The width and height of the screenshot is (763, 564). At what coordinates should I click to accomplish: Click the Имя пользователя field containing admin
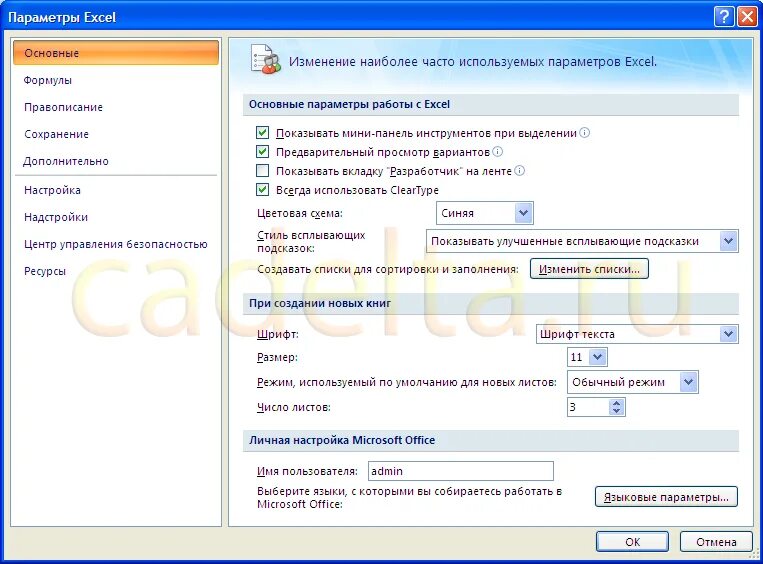461,471
